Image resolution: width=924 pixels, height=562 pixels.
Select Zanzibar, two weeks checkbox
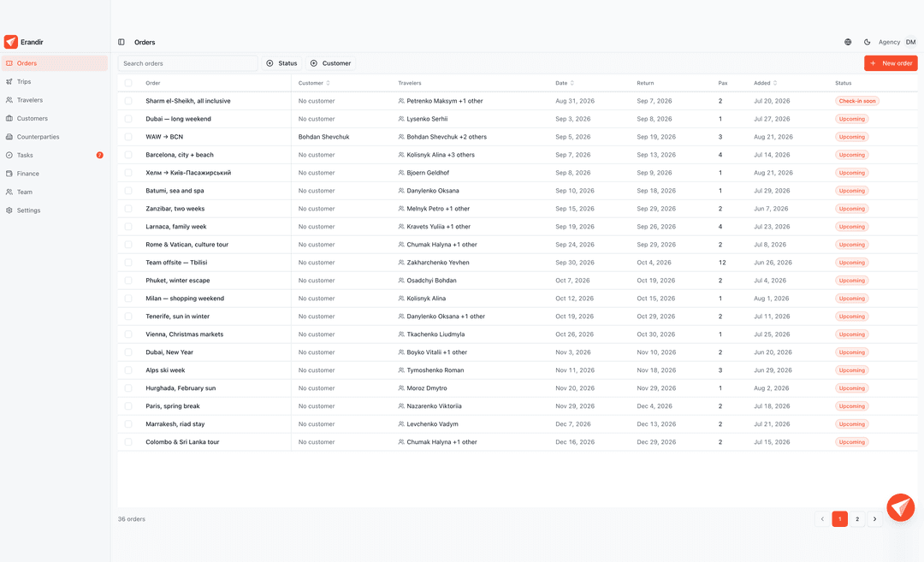tap(128, 209)
